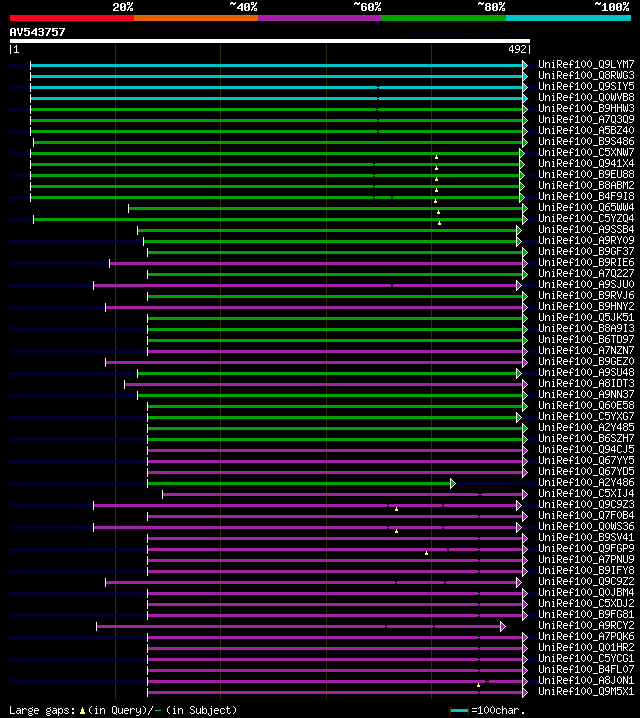Select label UniRef100_A7Q227
This screenshot has width=640, height=718.
(586, 273)
